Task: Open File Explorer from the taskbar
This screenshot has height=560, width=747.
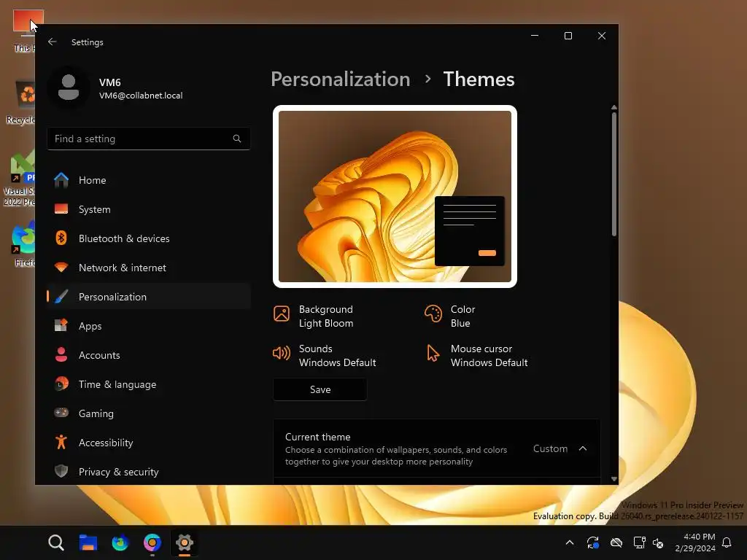Action: tap(88, 542)
